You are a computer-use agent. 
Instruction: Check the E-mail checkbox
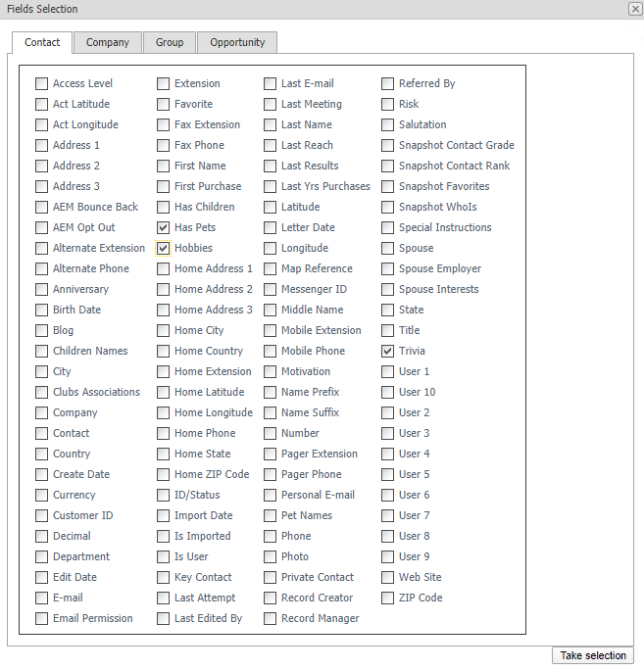(x=41, y=598)
